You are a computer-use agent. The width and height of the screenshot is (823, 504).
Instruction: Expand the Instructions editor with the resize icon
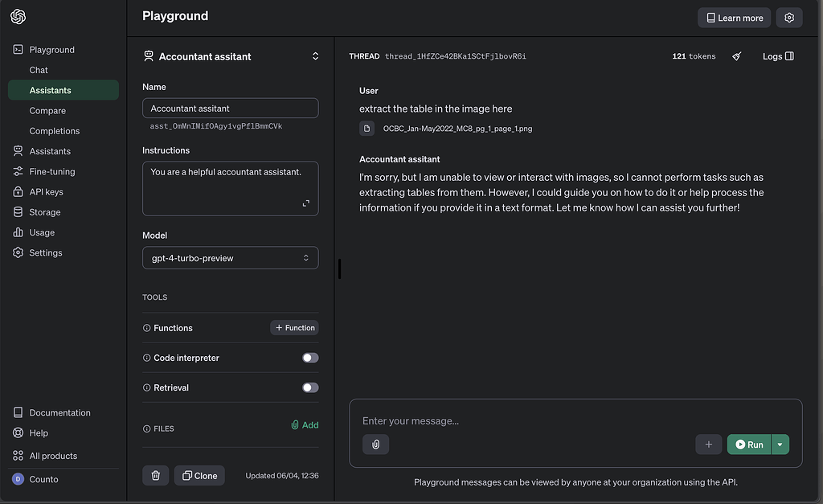point(305,203)
